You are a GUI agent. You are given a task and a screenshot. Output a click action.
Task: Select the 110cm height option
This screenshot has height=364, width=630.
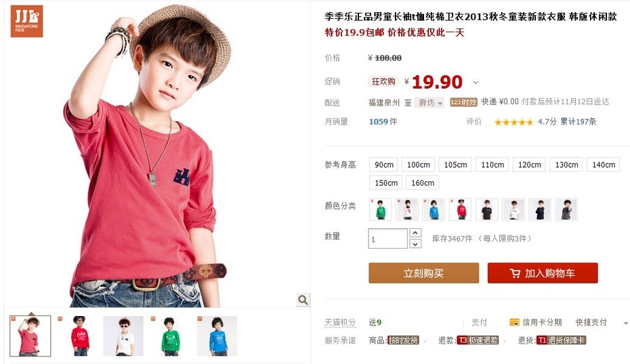(x=492, y=164)
